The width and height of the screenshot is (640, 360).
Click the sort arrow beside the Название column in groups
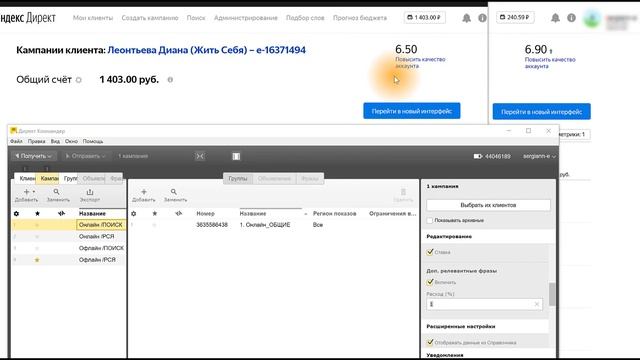point(305,214)
